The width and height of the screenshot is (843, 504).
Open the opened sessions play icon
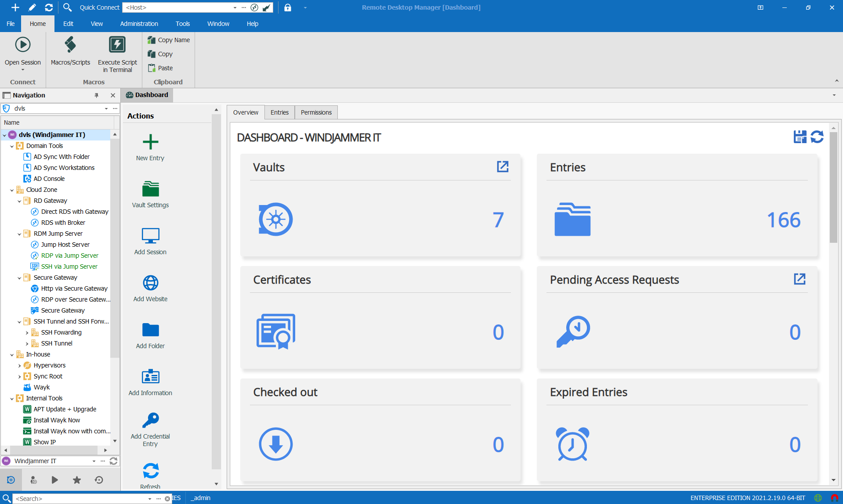(55, 480)
